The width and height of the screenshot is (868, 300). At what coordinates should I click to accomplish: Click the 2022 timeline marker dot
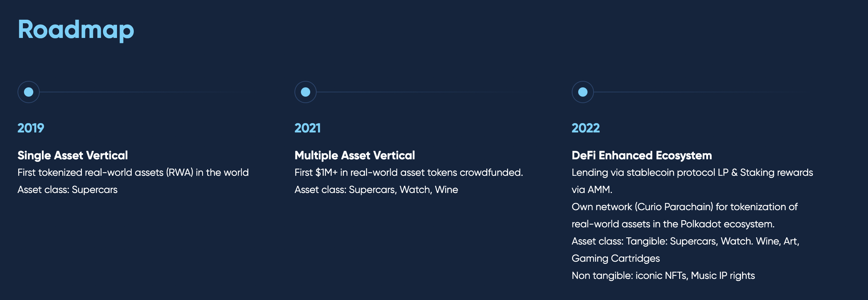tap(583, 92)
